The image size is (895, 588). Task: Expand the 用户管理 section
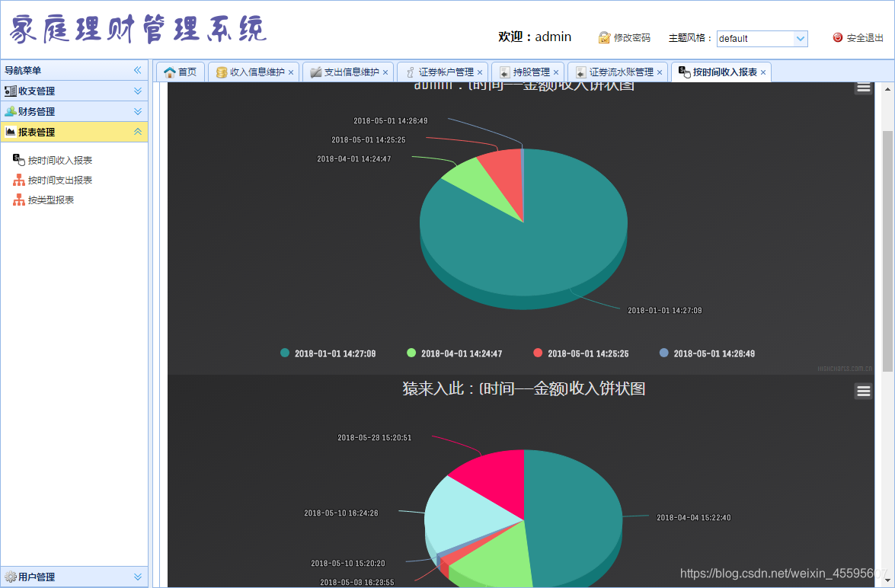click(x=137, y=577)
